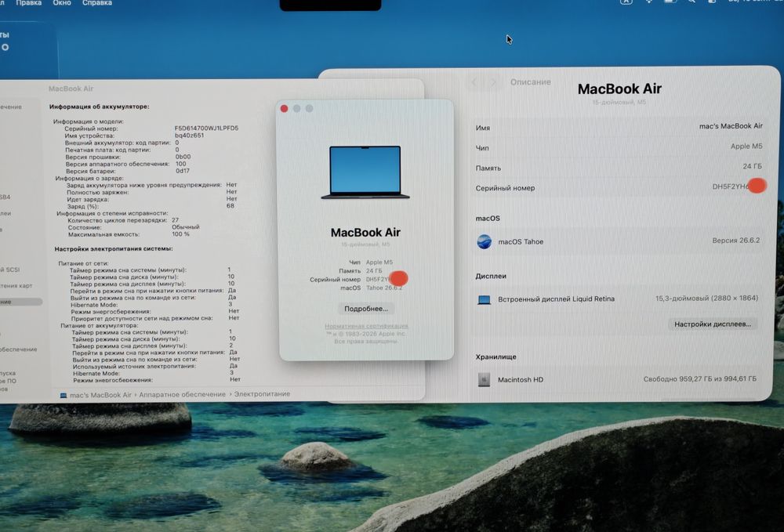Image resolution: width=784 pixels, height=532 pixels.
Task: Click the computer icon in the path bar
Action: (x=64, y=395)
